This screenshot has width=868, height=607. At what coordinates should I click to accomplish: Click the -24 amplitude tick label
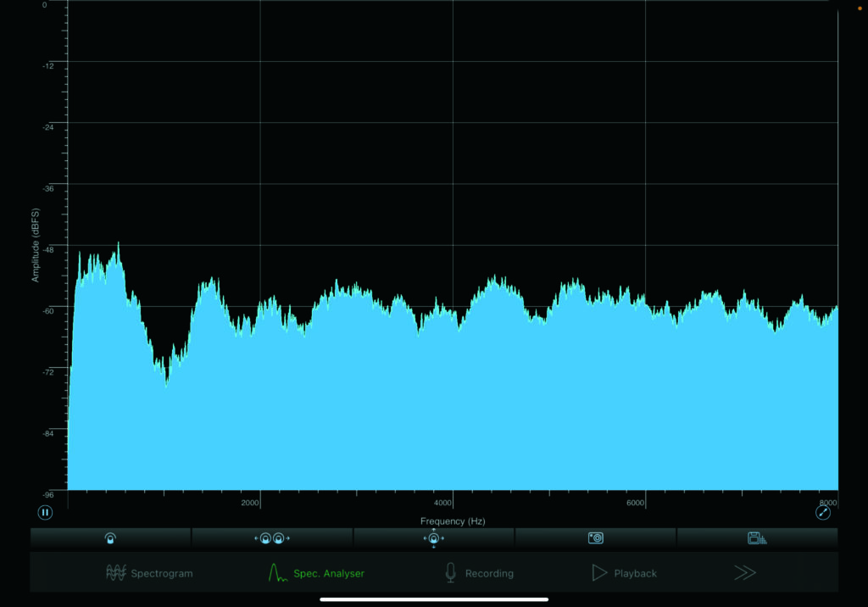[x=48, y=127]
